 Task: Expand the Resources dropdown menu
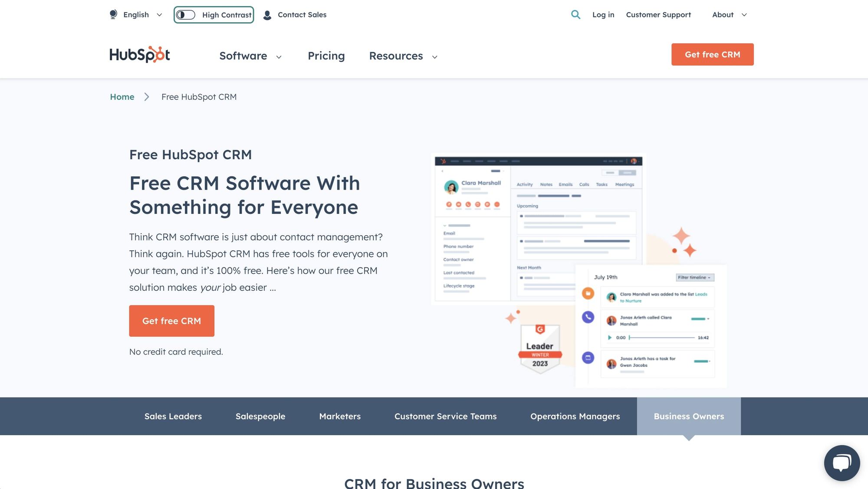pos(403,55)
